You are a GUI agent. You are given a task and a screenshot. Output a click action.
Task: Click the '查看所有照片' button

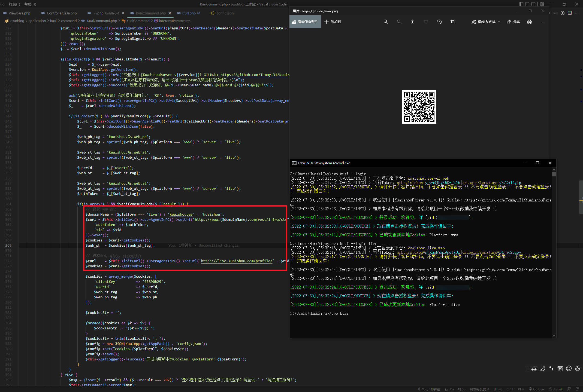coord(305,22)
